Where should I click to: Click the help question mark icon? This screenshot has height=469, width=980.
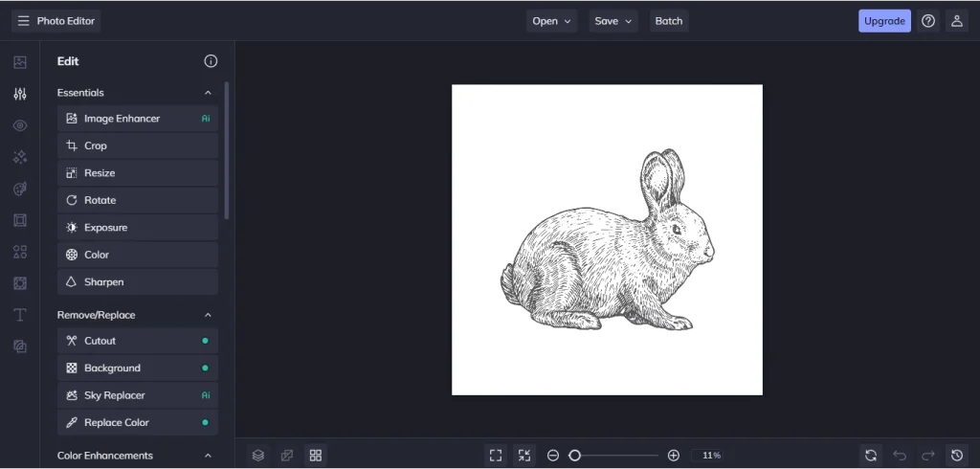pos(927,21)
